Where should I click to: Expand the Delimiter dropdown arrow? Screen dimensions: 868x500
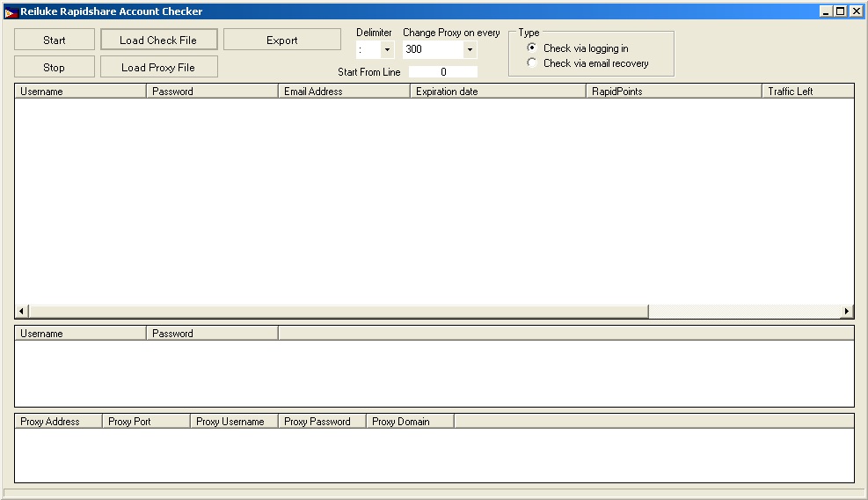387,49
